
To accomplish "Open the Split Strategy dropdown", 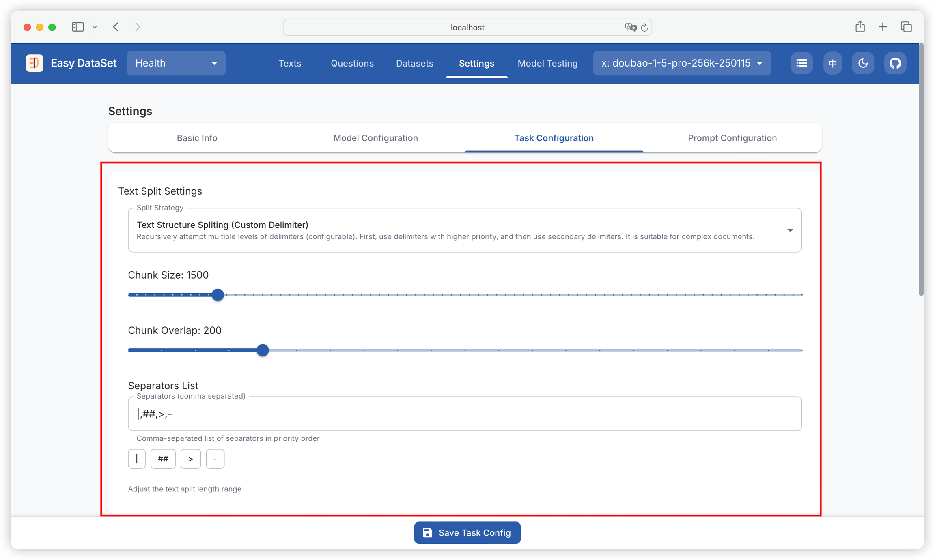I will [x=465, y=230].
